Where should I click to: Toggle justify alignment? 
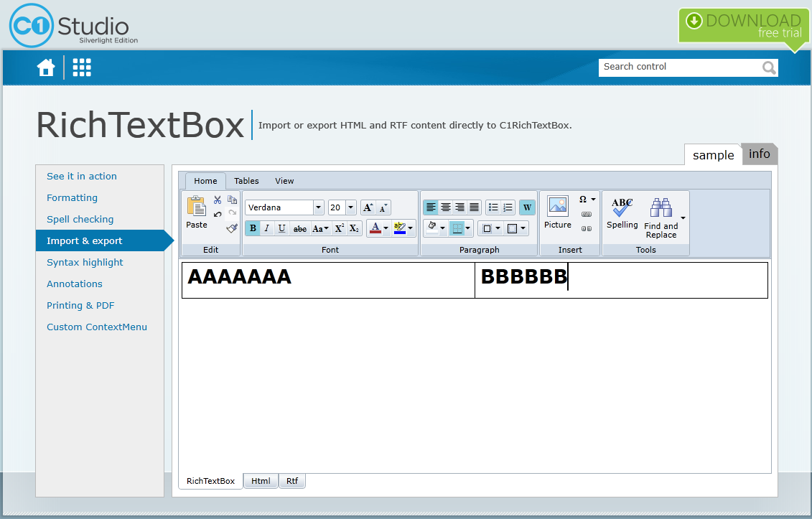(x=474, y=207)
